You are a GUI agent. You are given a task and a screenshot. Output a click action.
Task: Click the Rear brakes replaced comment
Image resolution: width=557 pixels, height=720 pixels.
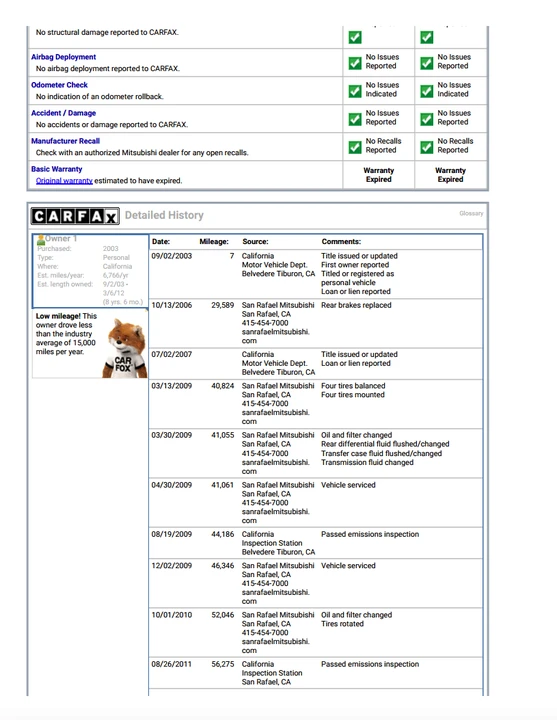pyautogui.click(x=356, y=305)
